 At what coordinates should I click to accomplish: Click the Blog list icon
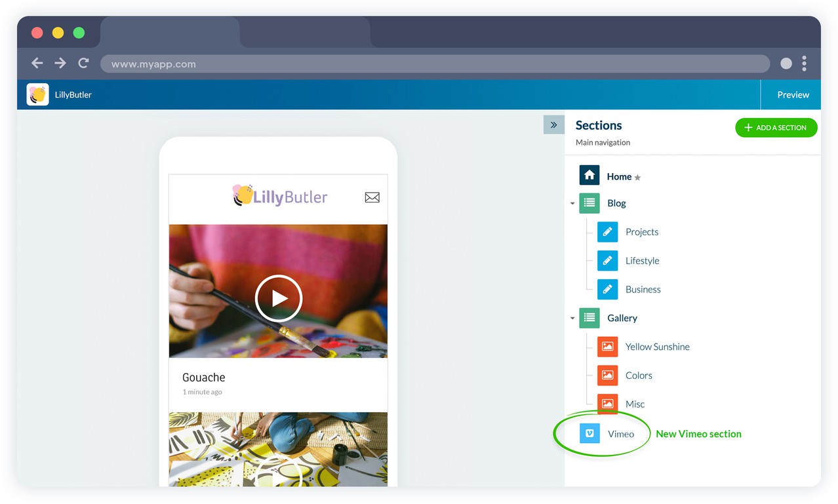tap(589, 203)
